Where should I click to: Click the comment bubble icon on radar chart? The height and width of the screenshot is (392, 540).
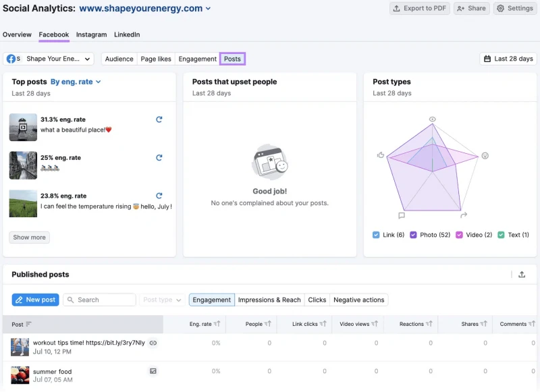(x=402, y=215)
